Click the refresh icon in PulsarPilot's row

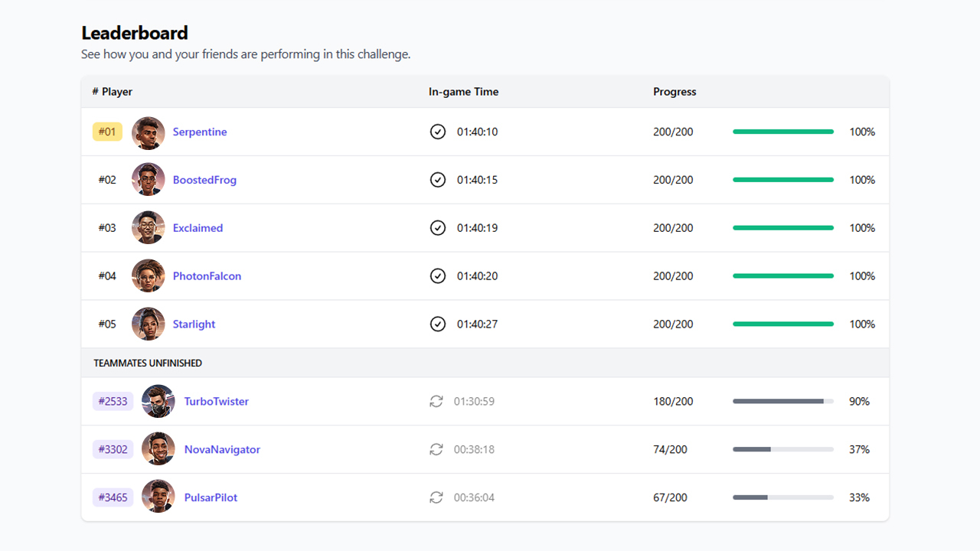tap(436, 497)
